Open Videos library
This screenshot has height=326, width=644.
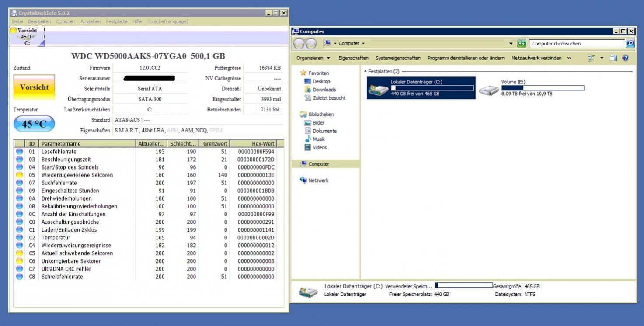(x=320, y=147)
